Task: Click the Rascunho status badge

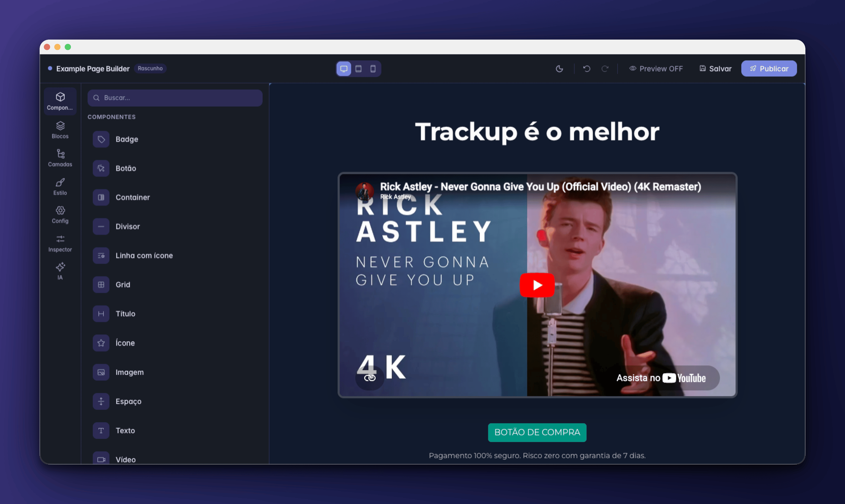Action: [150, 68]
